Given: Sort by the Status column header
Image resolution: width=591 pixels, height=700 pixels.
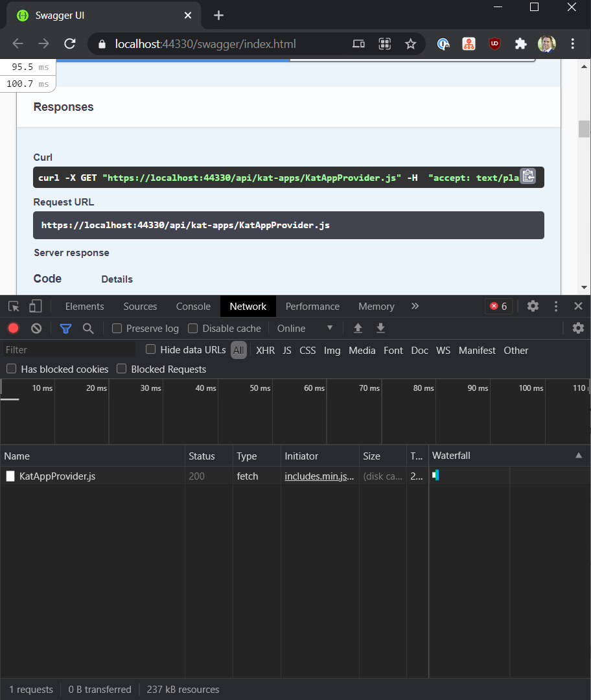Looking at the screenshot, I should click(x=209, y=456).
